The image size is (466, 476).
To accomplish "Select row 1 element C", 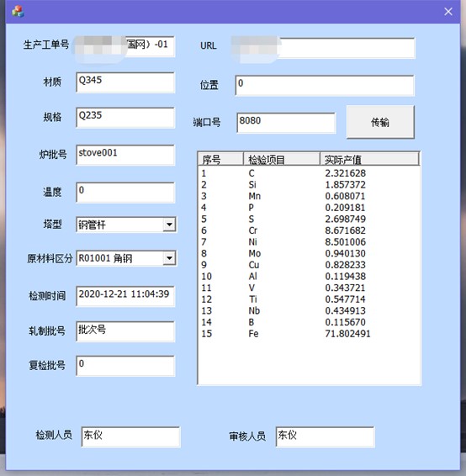I will (309, 173).
